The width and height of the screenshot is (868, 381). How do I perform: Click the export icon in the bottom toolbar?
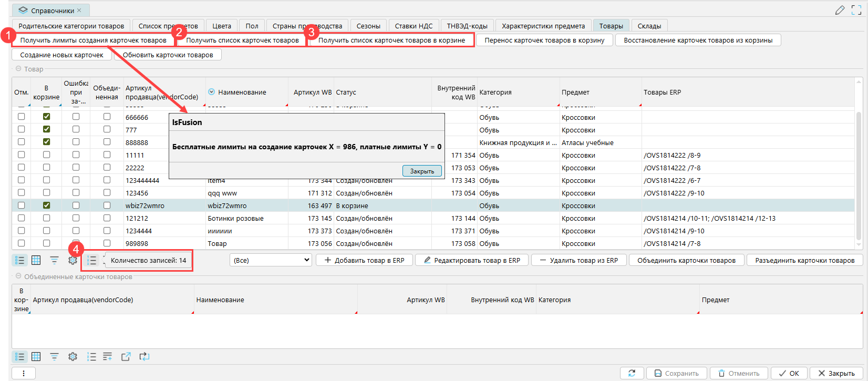pos(126,357)
